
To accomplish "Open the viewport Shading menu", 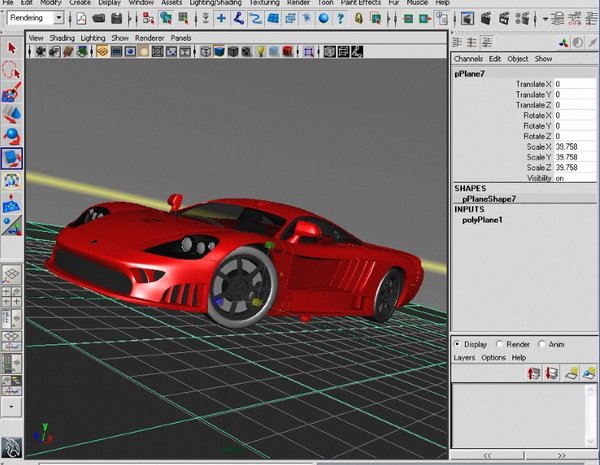I will pos(62,38).
